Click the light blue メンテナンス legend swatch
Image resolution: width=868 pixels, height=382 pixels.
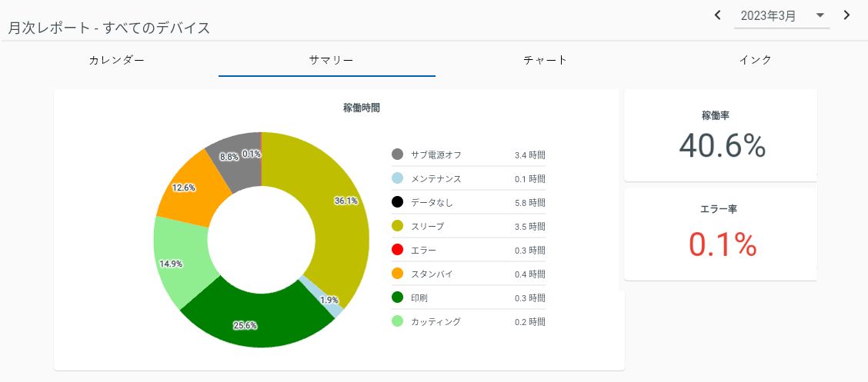[x=397, y=178]
